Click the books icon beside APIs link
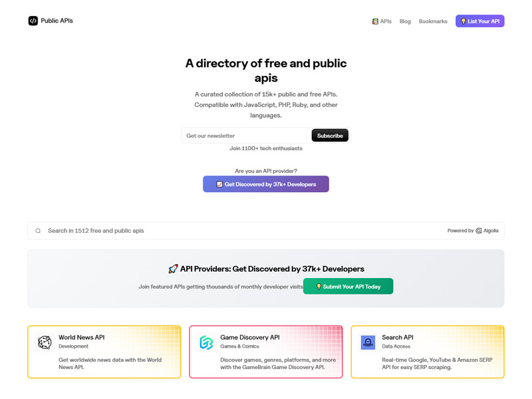 [x=375, y=21]
